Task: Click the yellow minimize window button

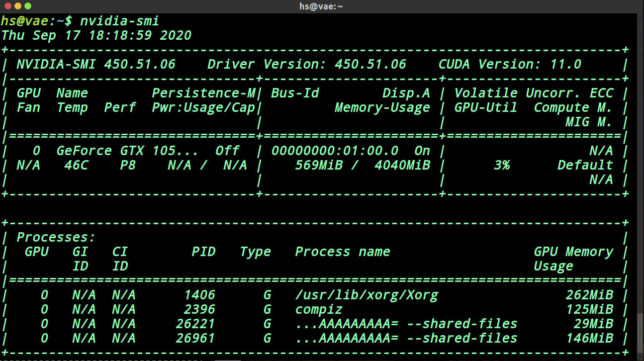Action: click(17, 6)
